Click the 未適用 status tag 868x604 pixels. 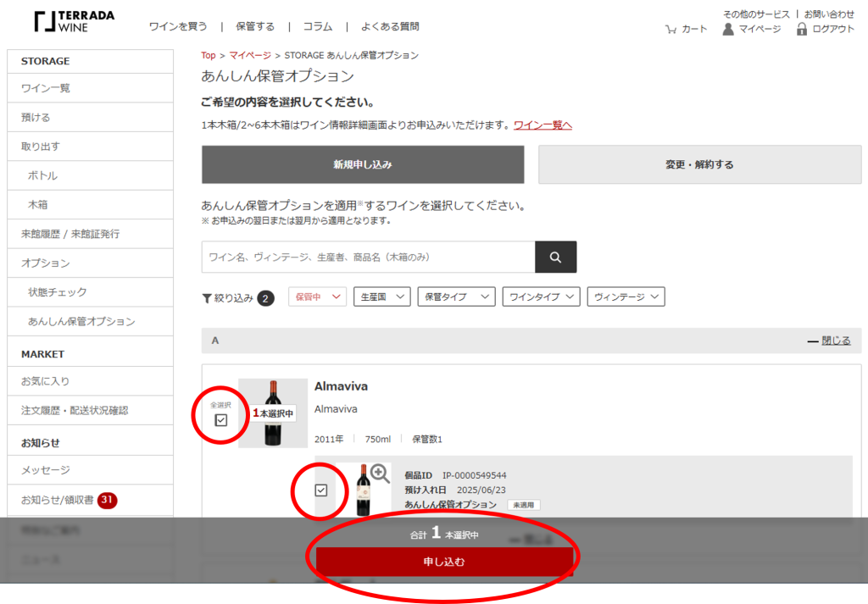tap(524, 505)
